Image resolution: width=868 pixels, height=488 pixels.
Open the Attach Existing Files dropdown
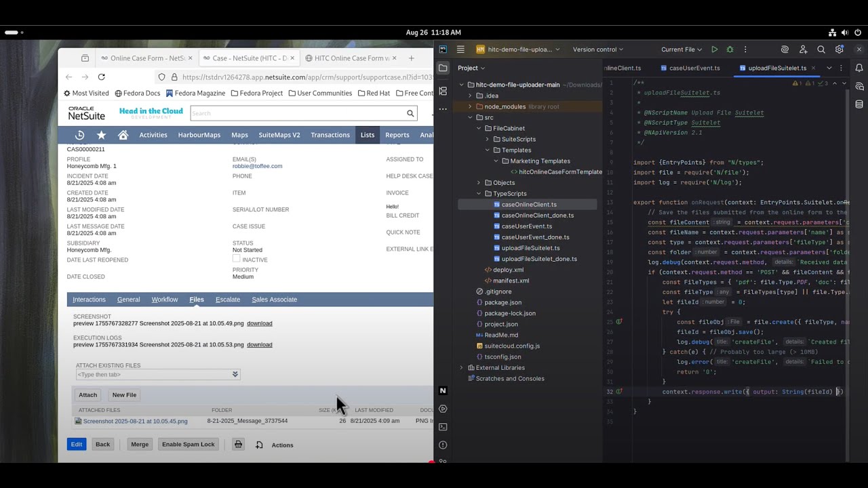(235, 374)
